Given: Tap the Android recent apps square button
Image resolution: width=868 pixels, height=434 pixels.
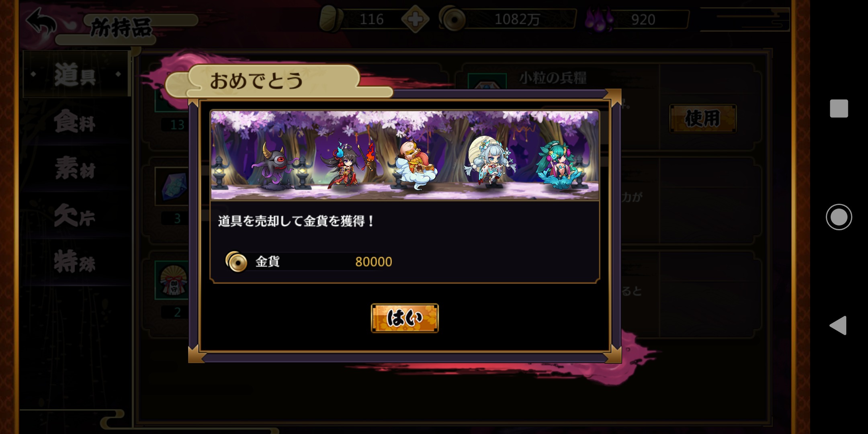Looking at the screenshot, I should pyautogui.click(x=839, y=108).
